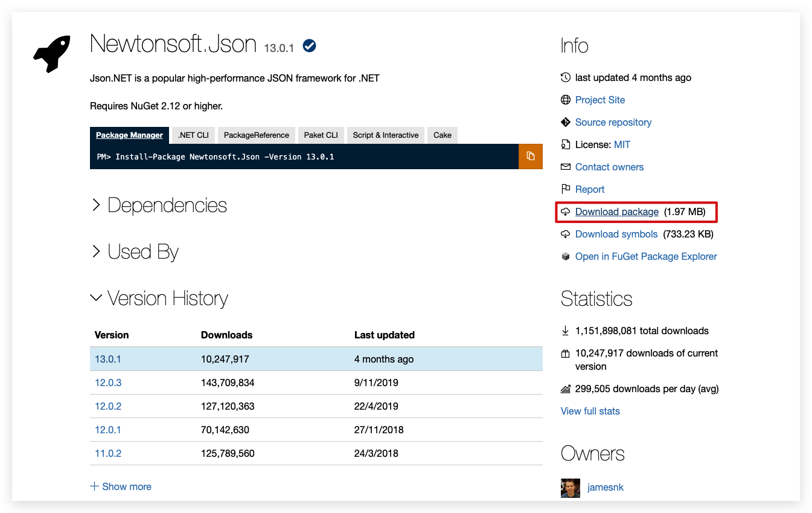Switch to the .NET CLI tab
This screenshot has height=513, width=812.
coord(193,135)
